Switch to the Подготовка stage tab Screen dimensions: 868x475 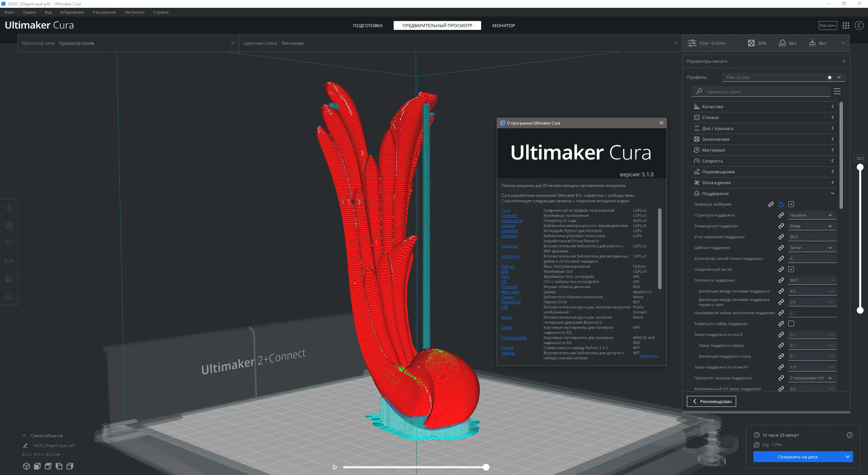[x=368, y=25]
